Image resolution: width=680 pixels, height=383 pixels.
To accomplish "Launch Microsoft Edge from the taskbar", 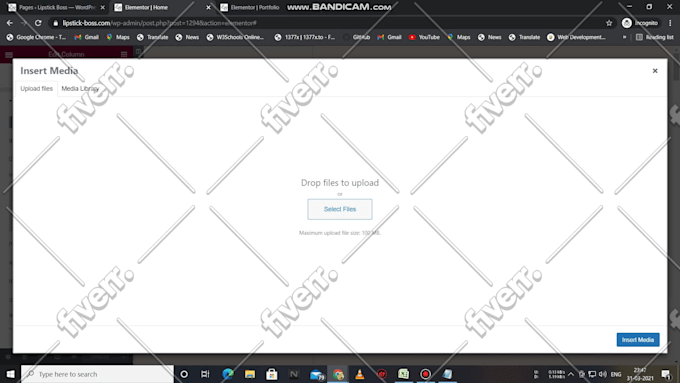I will pyautogui.click(x=228, y=374).
